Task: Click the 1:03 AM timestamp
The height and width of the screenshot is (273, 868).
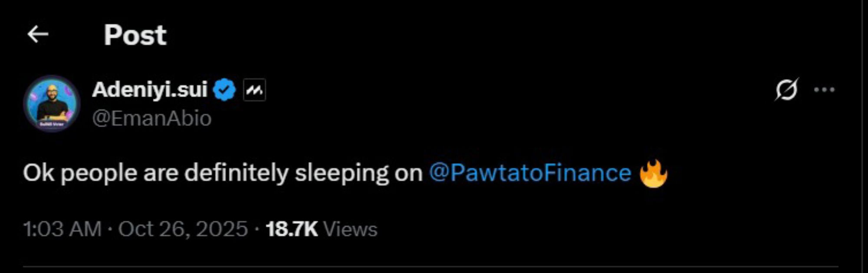Action: coord(62,229)
